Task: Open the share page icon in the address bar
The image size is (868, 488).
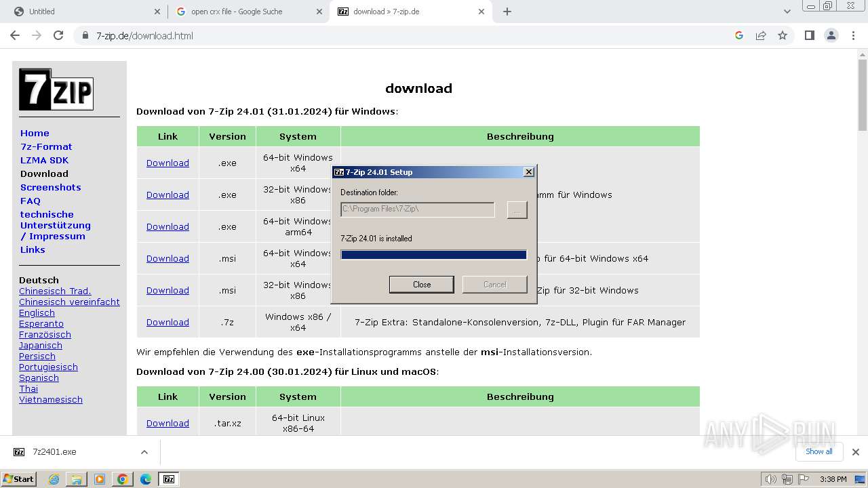Action: coord(761,35)
